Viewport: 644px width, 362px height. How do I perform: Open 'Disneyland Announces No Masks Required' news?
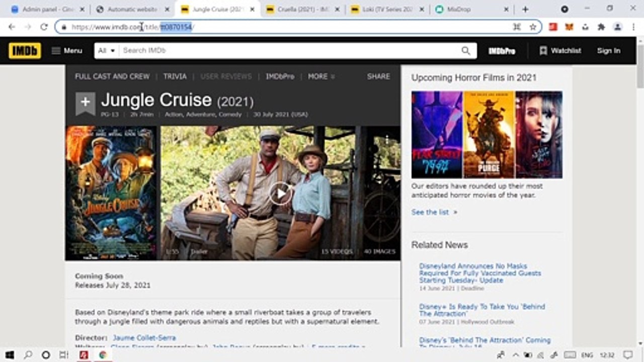[480, 273]
